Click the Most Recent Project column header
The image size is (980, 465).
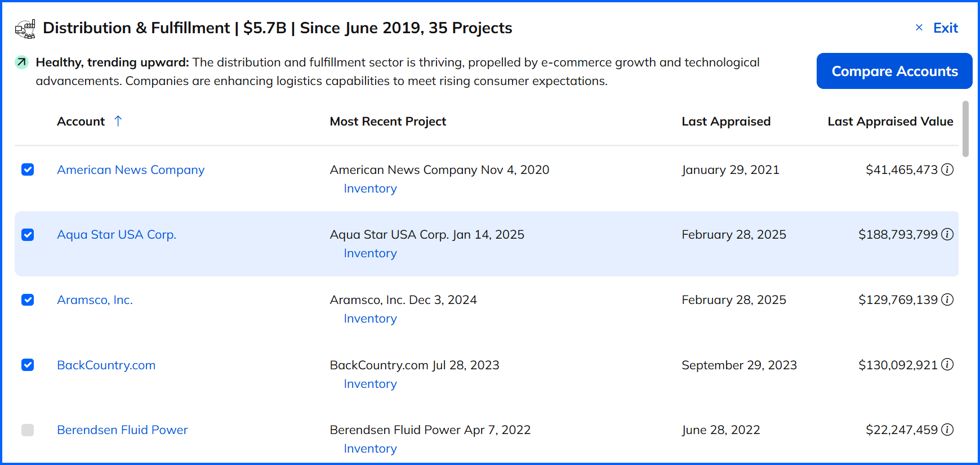387,122
